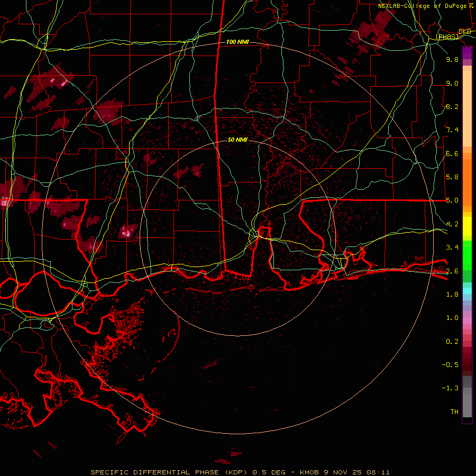Click the 3.4 scale label
This screenshot has width=476, height=476.
coord(452,248)
